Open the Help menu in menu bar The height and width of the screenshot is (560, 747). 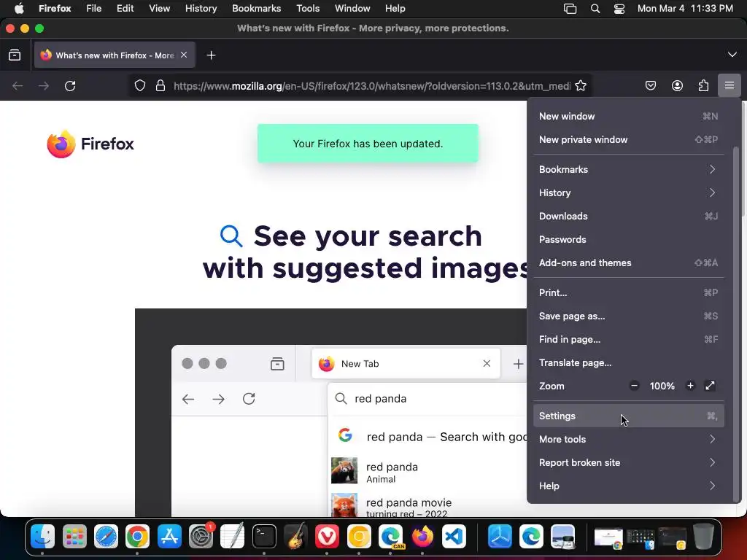click(395, 9)
